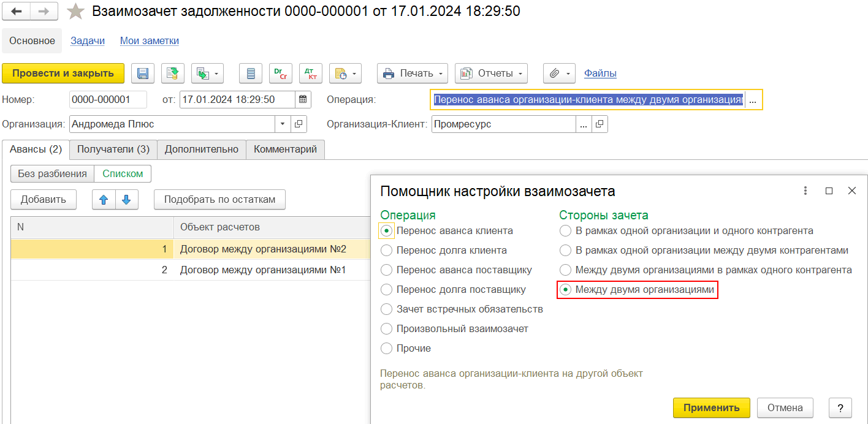Add document to favorites with star icon

tap(75, 11)
